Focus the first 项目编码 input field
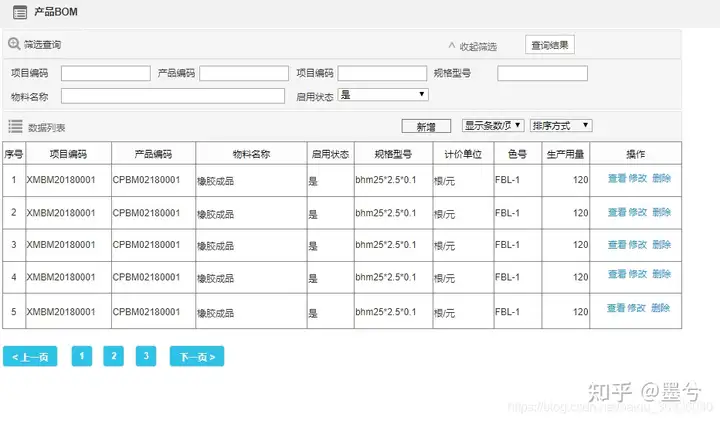The height and width of the screenshot is (421, 720). pyautogui.click(x=106, y=73)
